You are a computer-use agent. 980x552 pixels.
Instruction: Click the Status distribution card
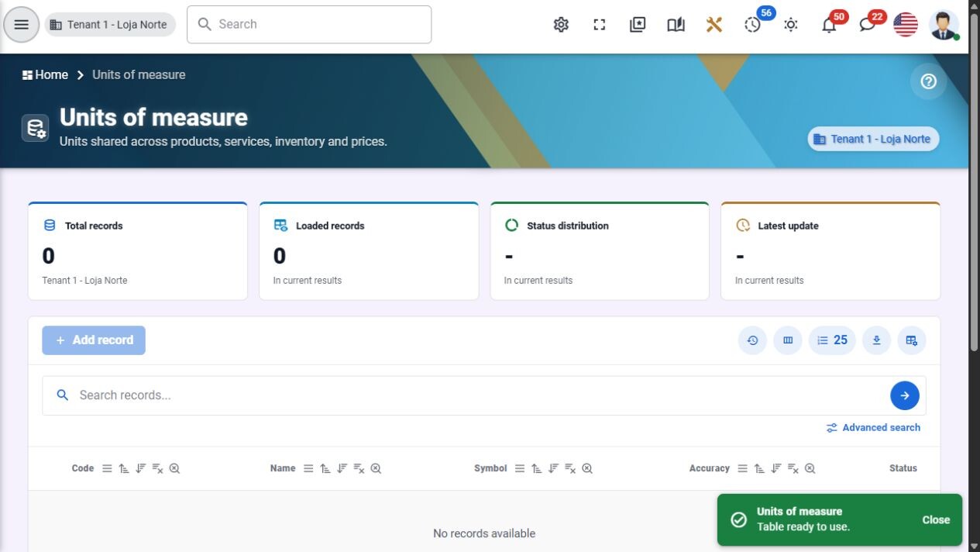(x=600, y=251)
